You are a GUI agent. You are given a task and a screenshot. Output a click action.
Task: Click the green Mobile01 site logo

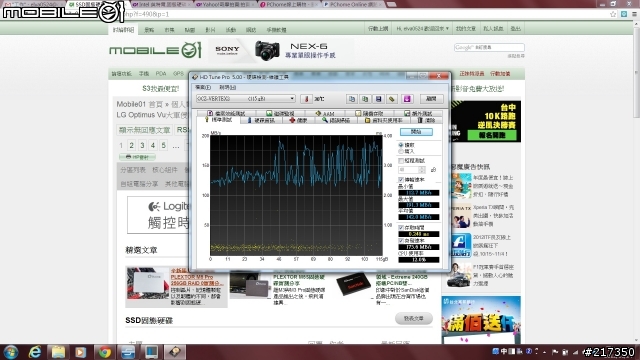tap(156, 51)
